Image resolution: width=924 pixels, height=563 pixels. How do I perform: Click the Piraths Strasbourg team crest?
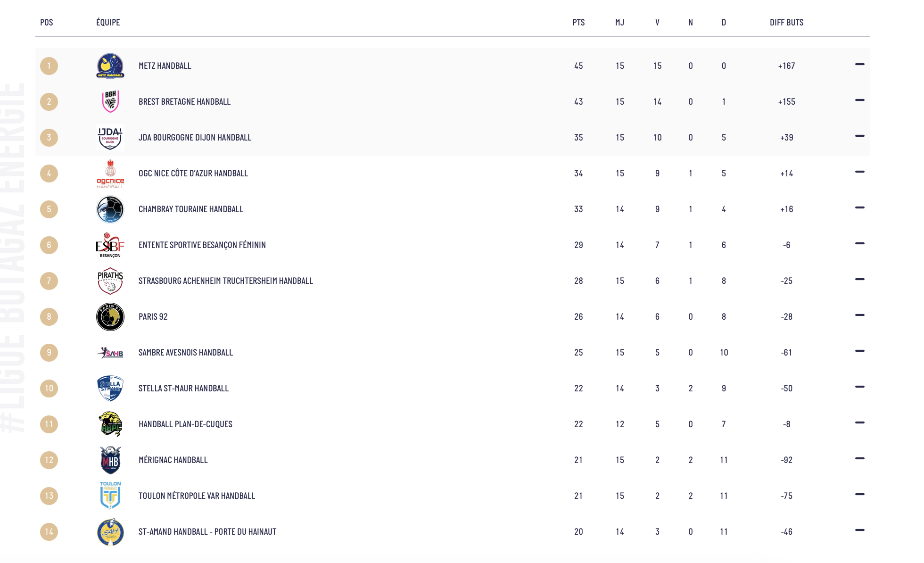pyautogui.click(x=110, y=281)
